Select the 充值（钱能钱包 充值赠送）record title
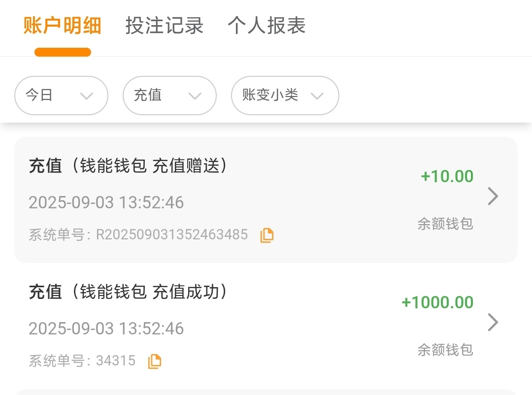This screenshot has height=395, width=532. pos(128,166)
